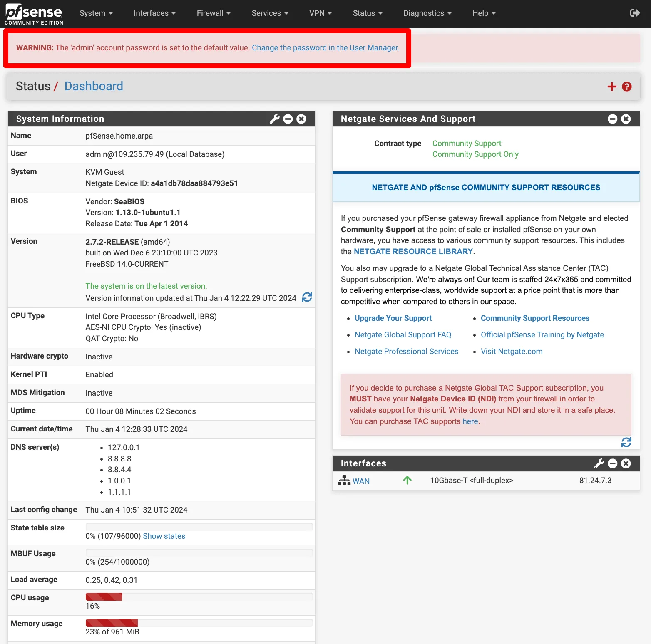Click the pfSense Community Edition logo

(x=34, y=15)
